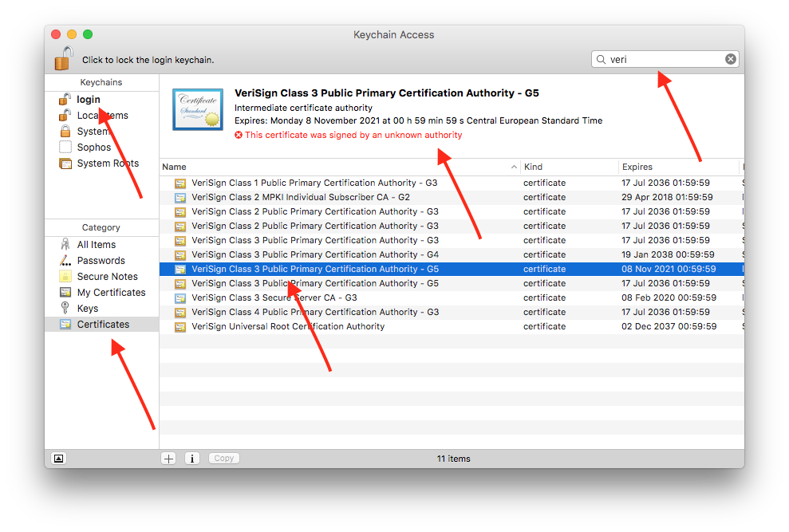This screenshot has width=789, height=532.
Task: Click the green zoom window button
Action: pos(88,34)
